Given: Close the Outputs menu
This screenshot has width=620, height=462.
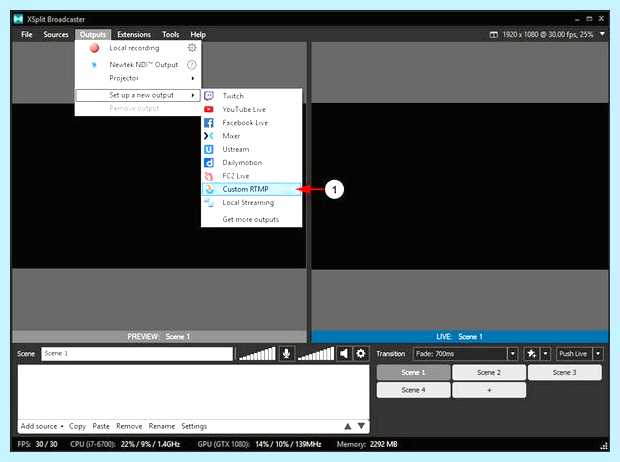Looking at the screenshot, I should 93,35.
